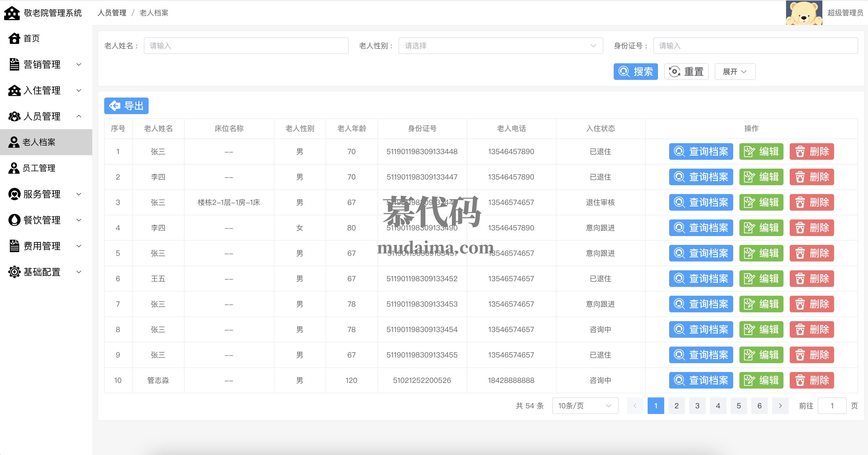Click 导出 export button
This screenshot has height=455, width=868.
(x=126, y=106)
